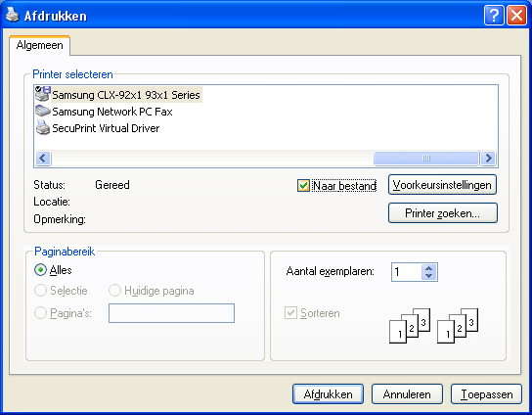Click the Printer zoeken... button
This screenshot has height=415, width=532.
pos(442,213)
